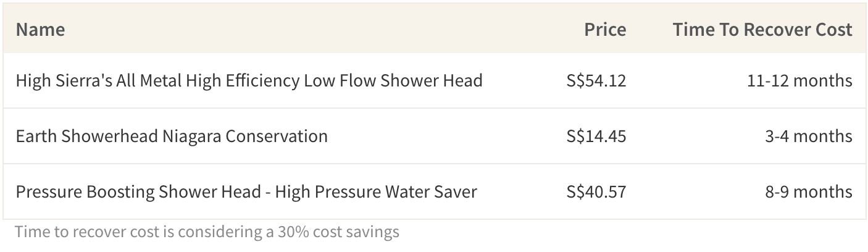Click the 30% cost savings footnote
This screenshot has height=252, width=868.
(x=207, y=232)
